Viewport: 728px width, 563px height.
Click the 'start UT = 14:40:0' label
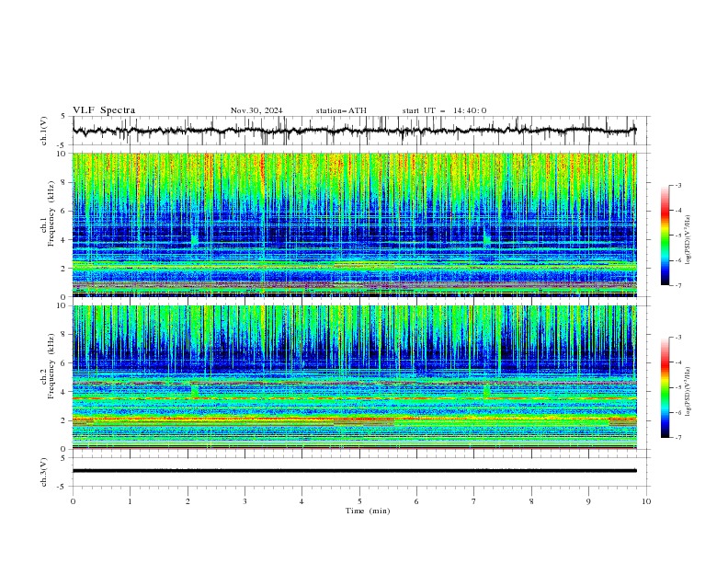(444, 110)
